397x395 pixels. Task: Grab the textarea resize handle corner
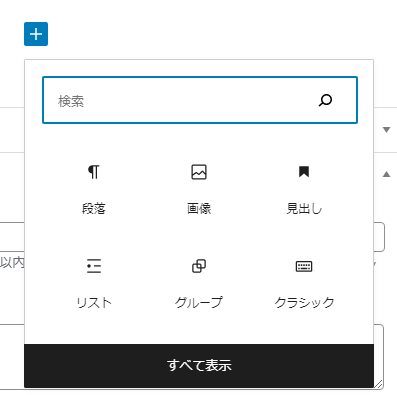point(379,384)
